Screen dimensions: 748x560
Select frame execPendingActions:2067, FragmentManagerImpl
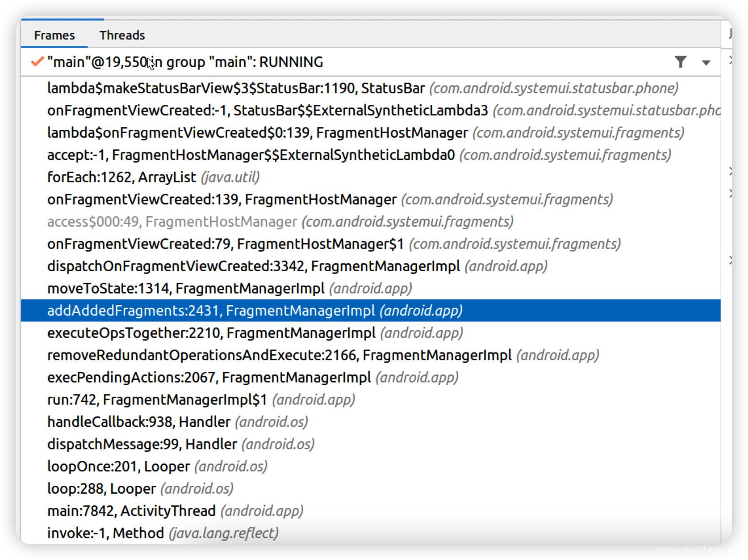coord(371,377)
